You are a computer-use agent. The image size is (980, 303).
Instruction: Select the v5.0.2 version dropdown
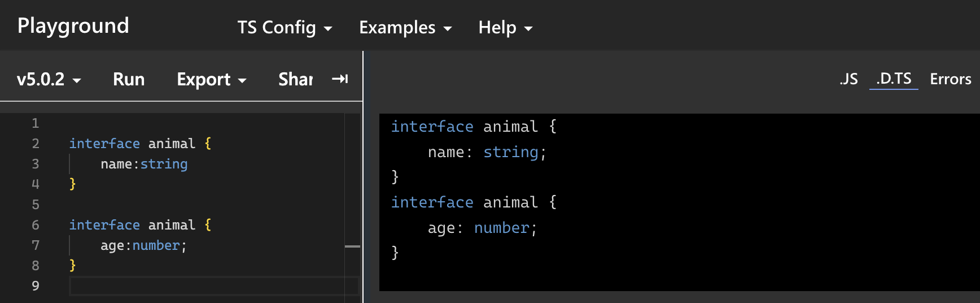49,79
